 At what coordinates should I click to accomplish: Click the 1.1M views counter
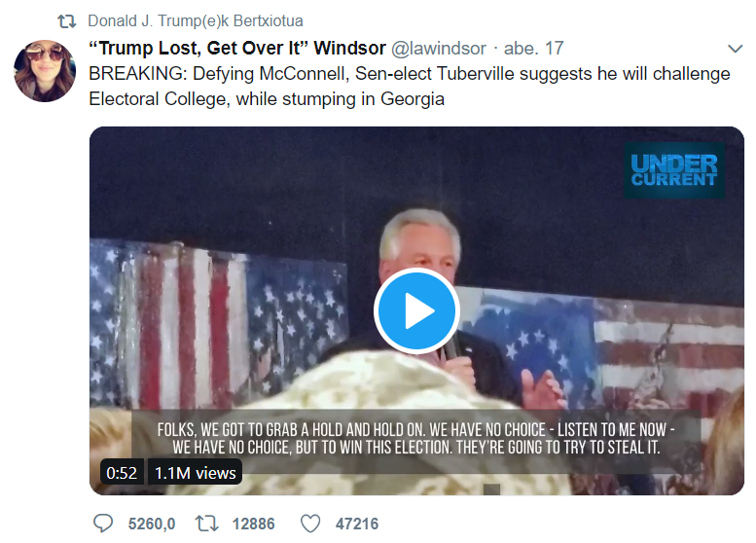pyautogui.click(x=195, y=473)
